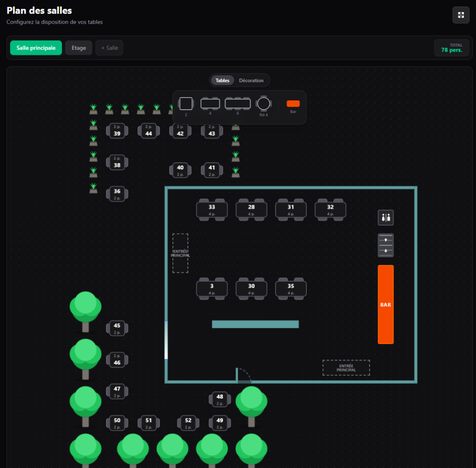Select the 4-seat rectangular table shape
This screenshot has height=468, width=476.
pos(210,104)
